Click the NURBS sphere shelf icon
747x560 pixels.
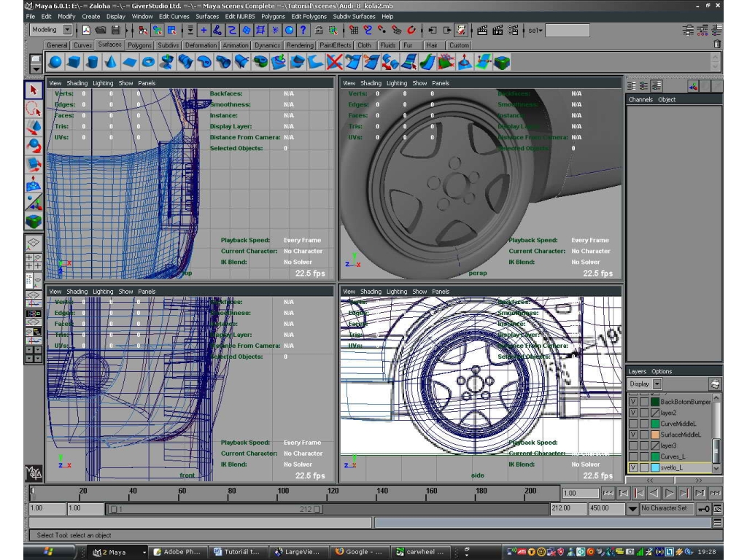point(55,62)
